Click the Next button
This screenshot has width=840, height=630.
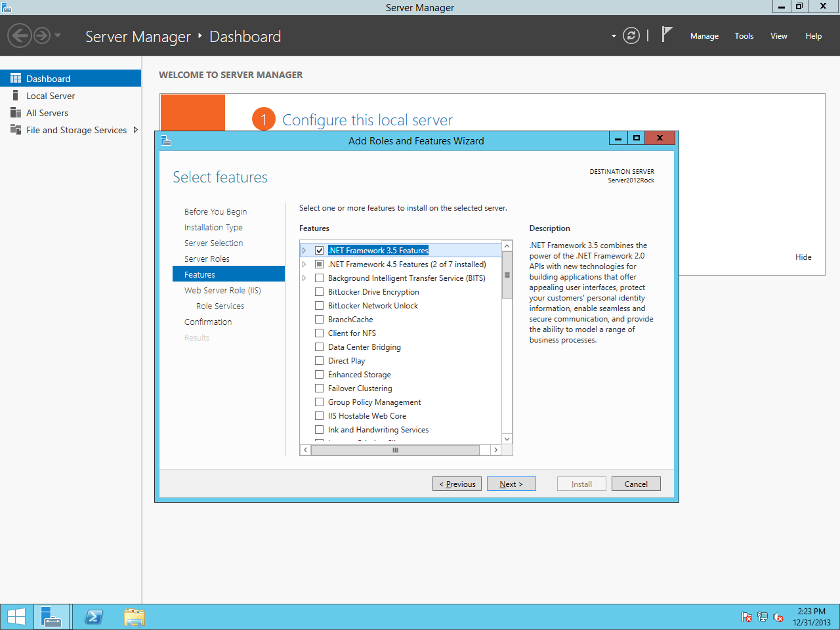tap(511, 484)
